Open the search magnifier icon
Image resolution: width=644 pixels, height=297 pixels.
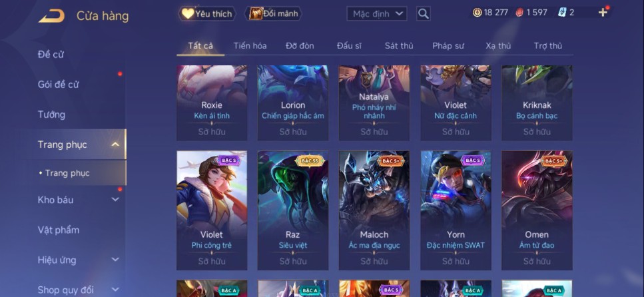[x=423, y=14]
